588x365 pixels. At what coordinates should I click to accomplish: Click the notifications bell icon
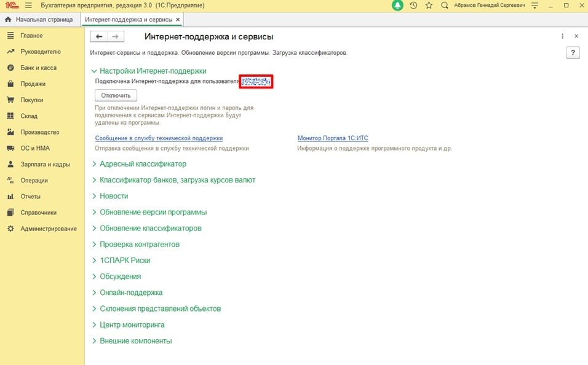(399, 6)
